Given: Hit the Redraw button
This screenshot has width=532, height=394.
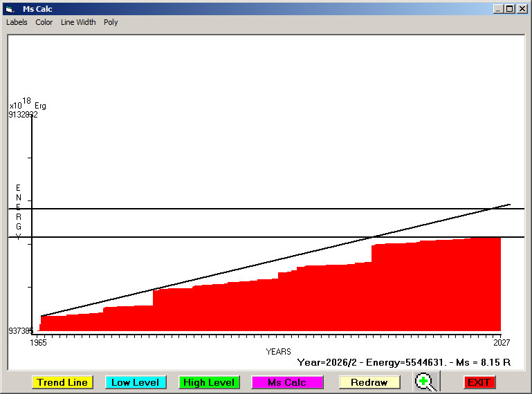Looking at the screenshot, I should 369,382.
